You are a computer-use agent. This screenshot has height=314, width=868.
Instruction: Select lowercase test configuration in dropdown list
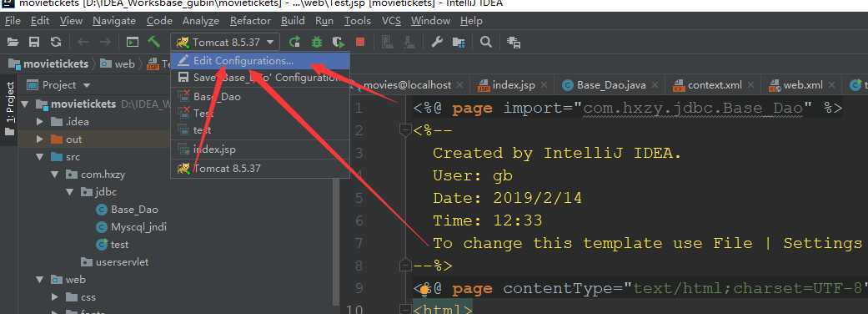point(261,129)
